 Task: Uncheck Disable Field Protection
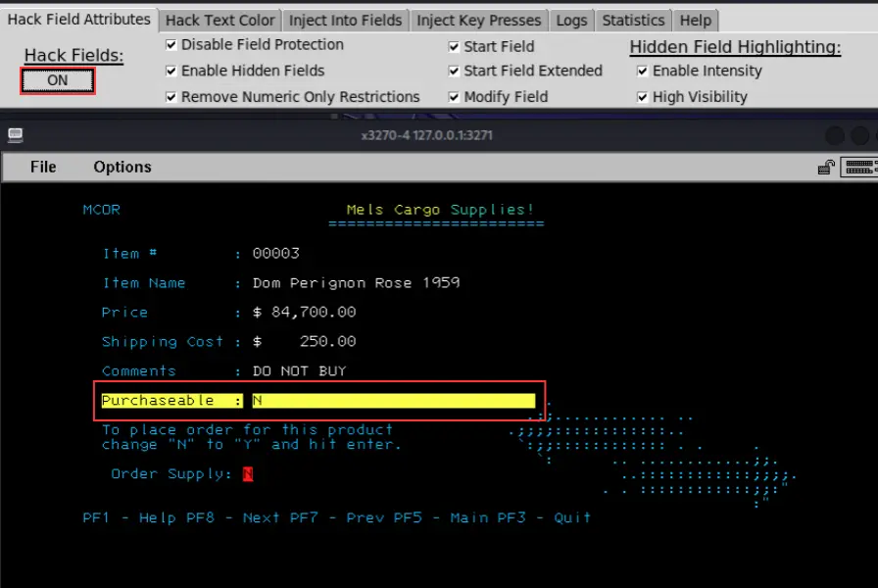[171, 45]
